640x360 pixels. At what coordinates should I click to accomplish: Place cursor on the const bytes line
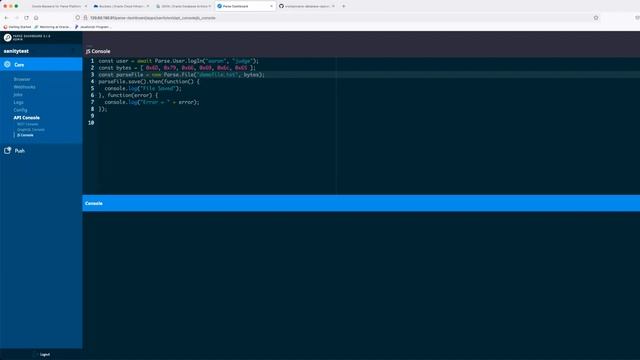177,68
